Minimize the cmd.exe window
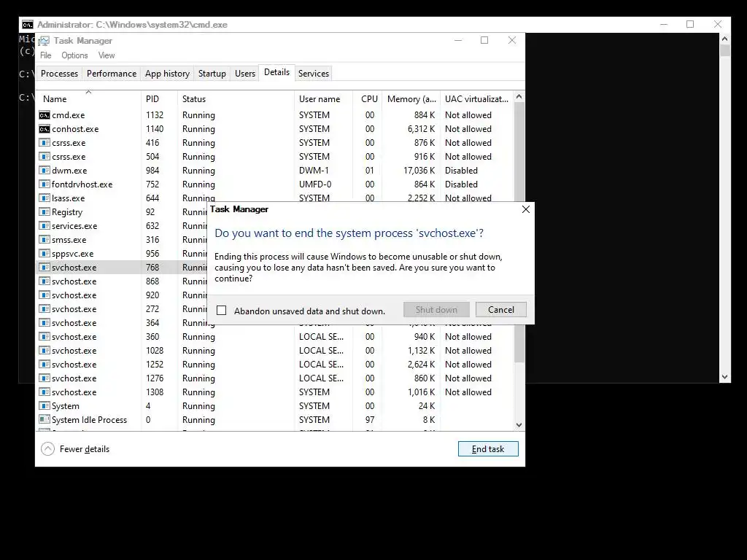 pos(664,24)
